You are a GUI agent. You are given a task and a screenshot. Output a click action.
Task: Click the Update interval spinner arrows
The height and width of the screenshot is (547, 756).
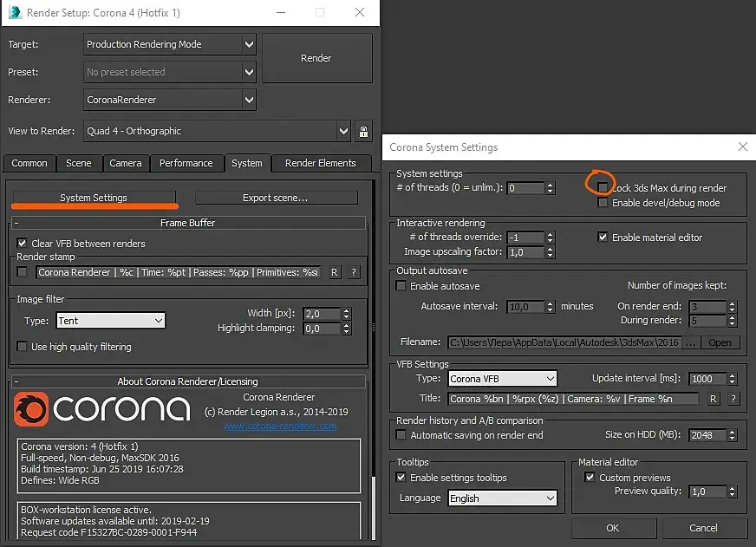point(733,379)
